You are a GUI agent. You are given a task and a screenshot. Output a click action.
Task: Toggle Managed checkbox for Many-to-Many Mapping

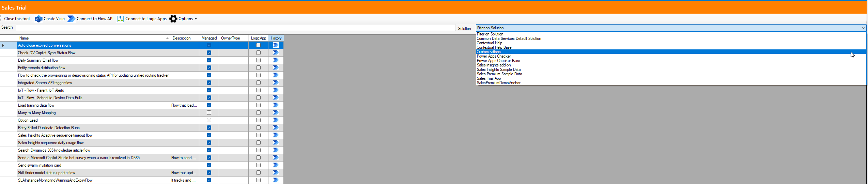click(x=209, y=113)
